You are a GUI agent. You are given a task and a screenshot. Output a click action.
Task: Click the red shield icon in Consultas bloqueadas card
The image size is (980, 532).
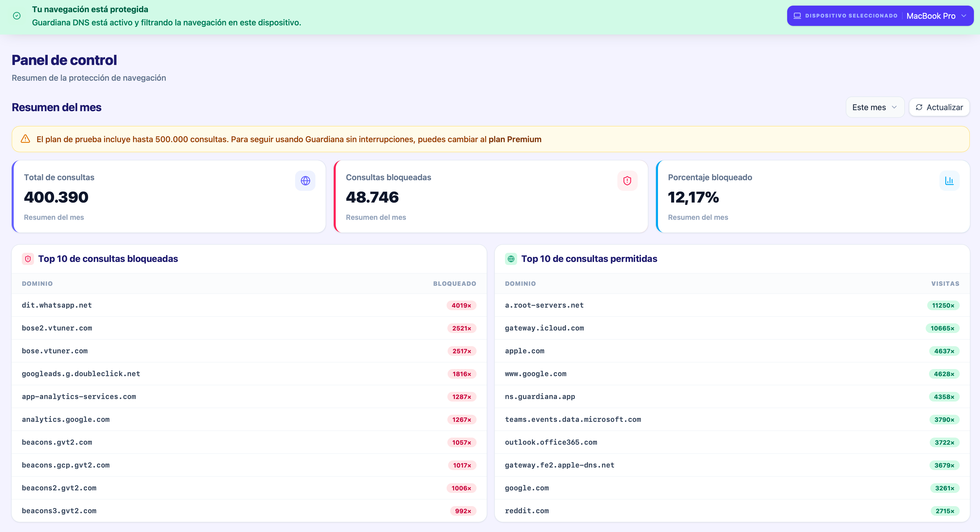coord(627,181)
